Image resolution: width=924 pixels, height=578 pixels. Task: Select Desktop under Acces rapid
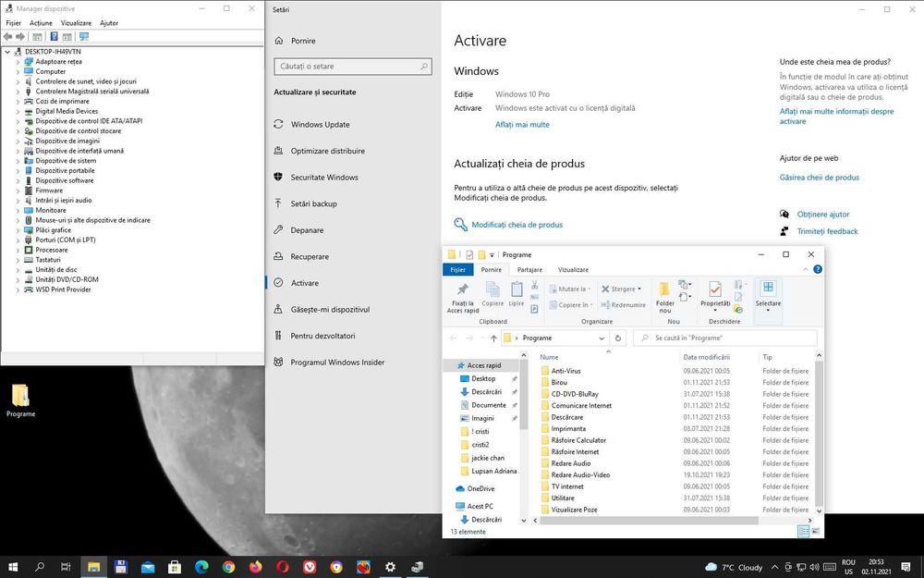tap(483, 378)
